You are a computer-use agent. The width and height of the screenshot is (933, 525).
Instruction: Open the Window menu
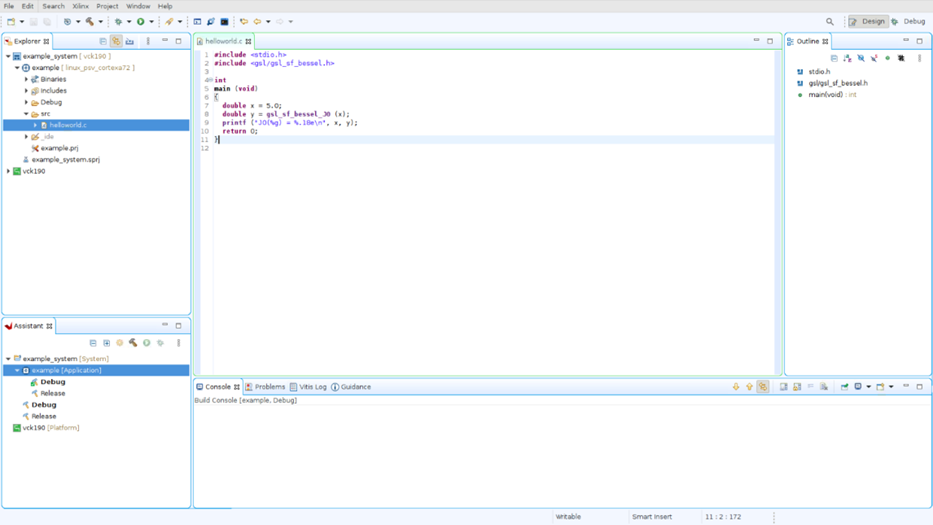138,6
